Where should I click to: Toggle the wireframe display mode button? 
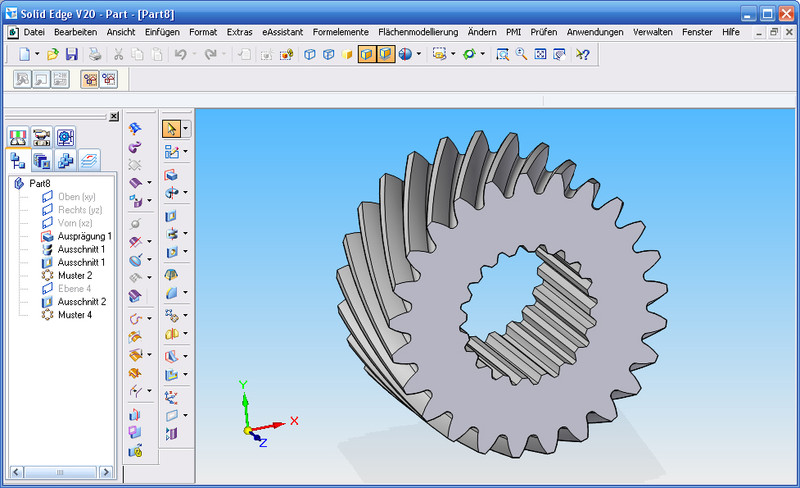(x=310, y=54)
